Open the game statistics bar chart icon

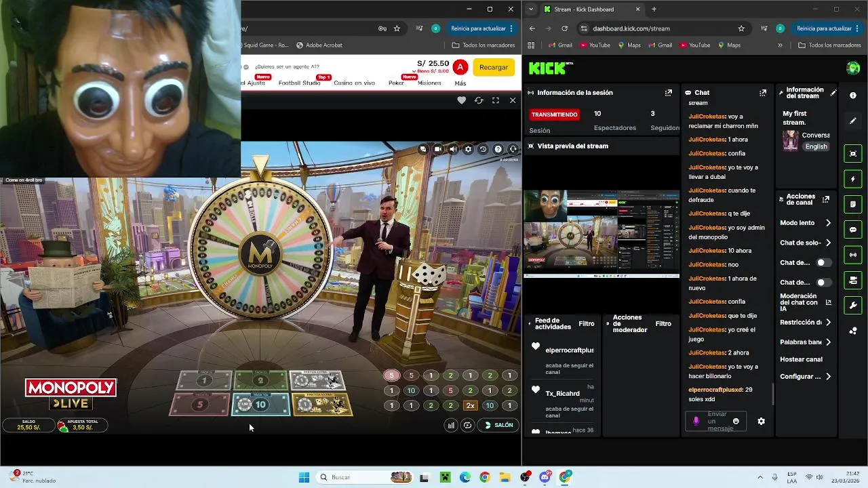point(451,425)
